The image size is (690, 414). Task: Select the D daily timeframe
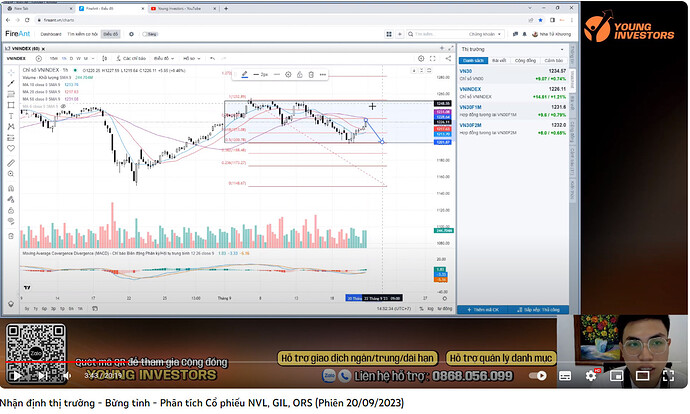click(72, 58)
